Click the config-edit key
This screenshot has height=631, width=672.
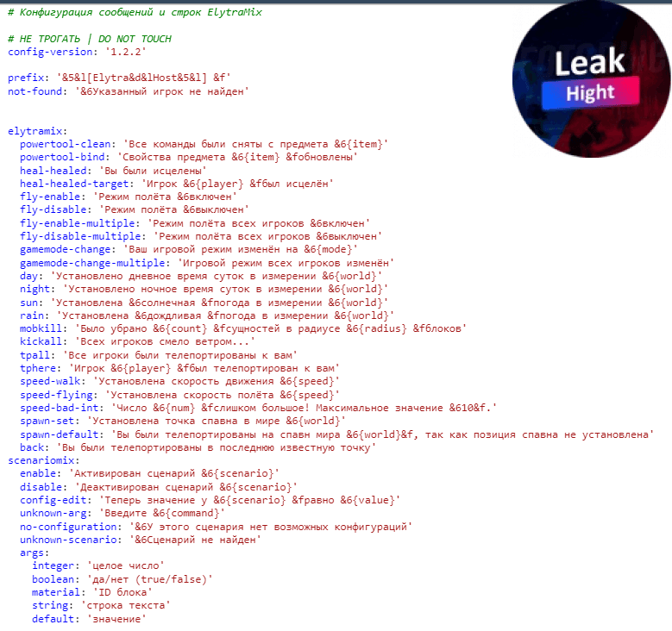click(56, 500)
